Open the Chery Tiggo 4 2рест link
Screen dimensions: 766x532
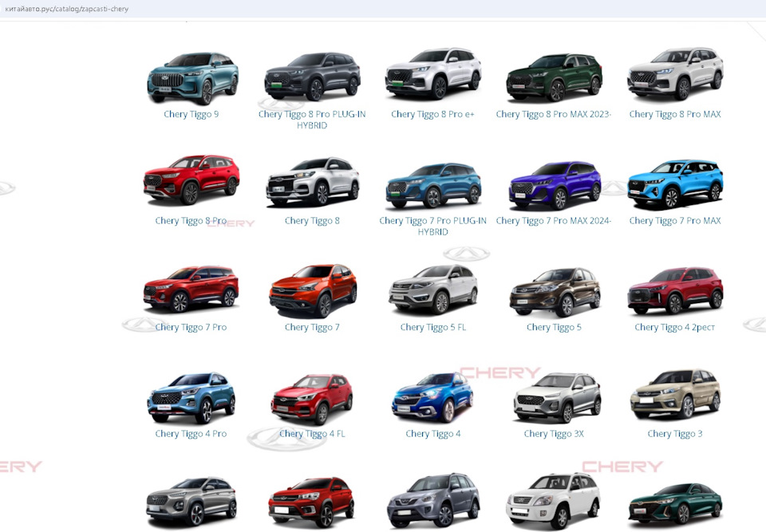coord(675,327)
